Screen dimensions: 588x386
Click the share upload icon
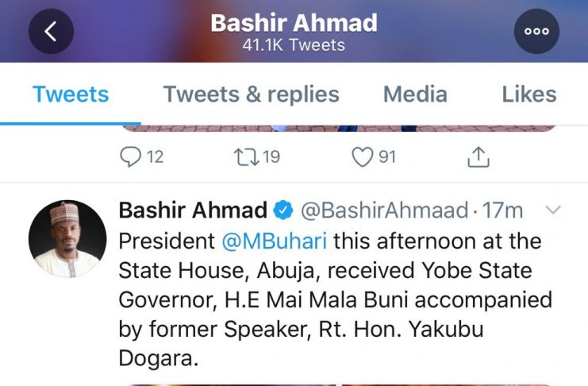pos(477,157)
